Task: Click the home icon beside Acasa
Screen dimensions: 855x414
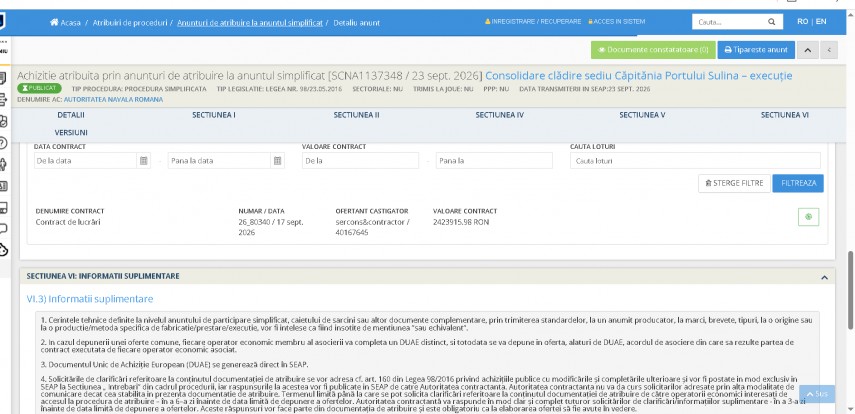Action: click(54, 23)
